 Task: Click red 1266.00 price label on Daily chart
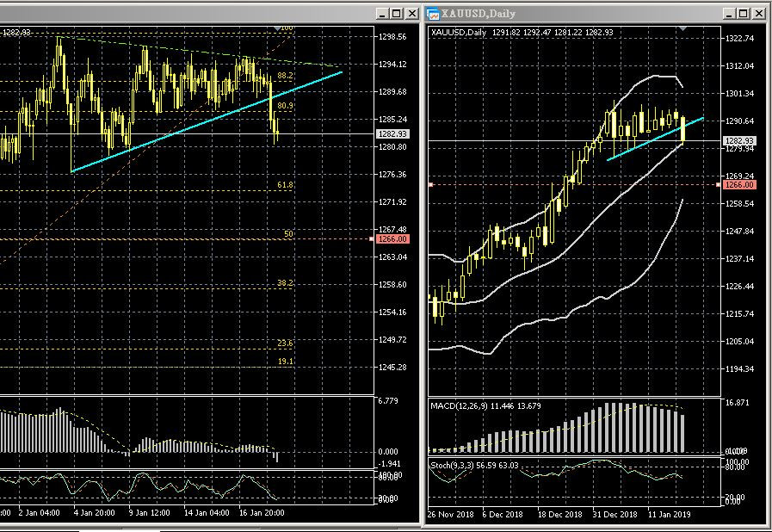click(x=739, y=185)
